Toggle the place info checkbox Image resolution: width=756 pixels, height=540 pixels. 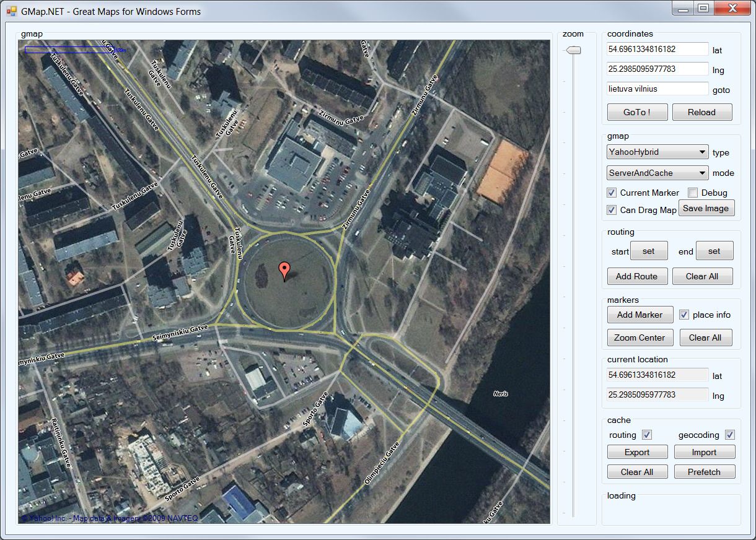click(684, 315)
